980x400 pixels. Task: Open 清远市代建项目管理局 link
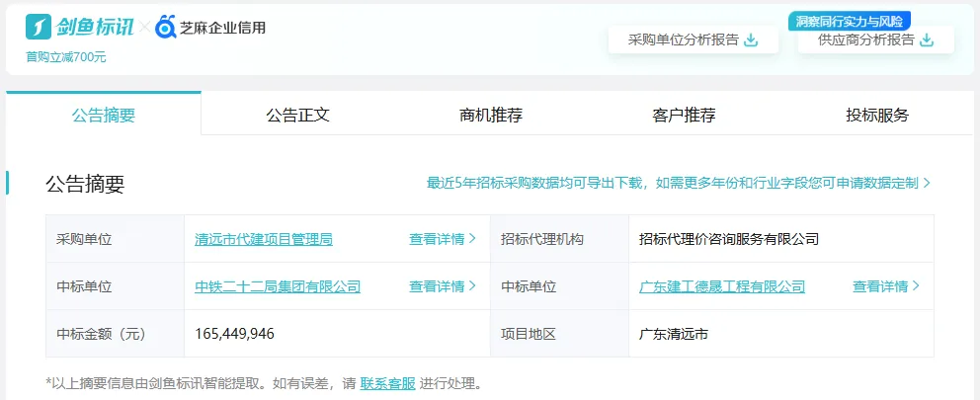click(264, 239)
